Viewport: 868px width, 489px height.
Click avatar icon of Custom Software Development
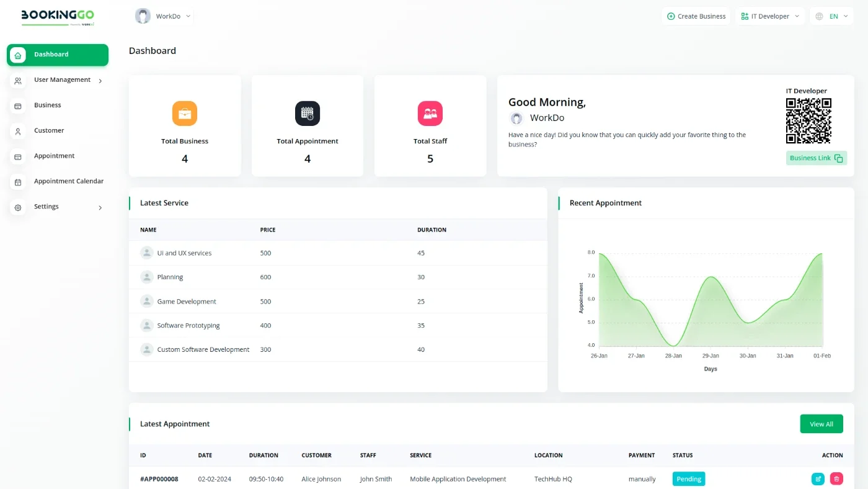(x=147, y=349)
